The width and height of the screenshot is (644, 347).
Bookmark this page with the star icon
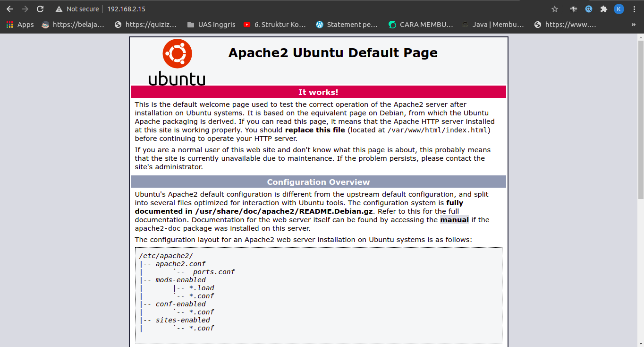[555, 9]
